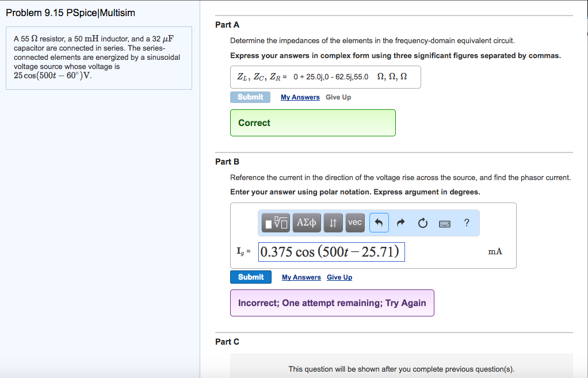Submit the Part B answer
This screenshot has width=588, height=378.
click(x=251, y=277)
